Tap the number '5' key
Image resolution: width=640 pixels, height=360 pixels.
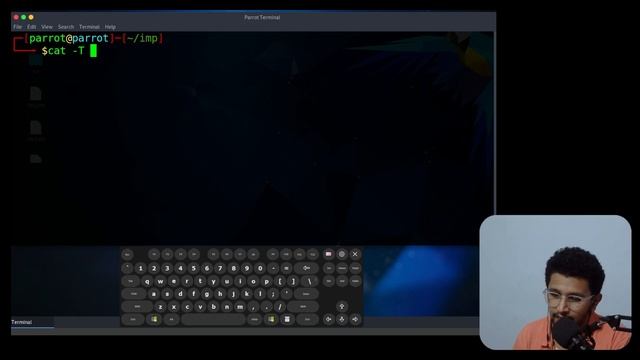pyautogui.click(x=193, y=268)
